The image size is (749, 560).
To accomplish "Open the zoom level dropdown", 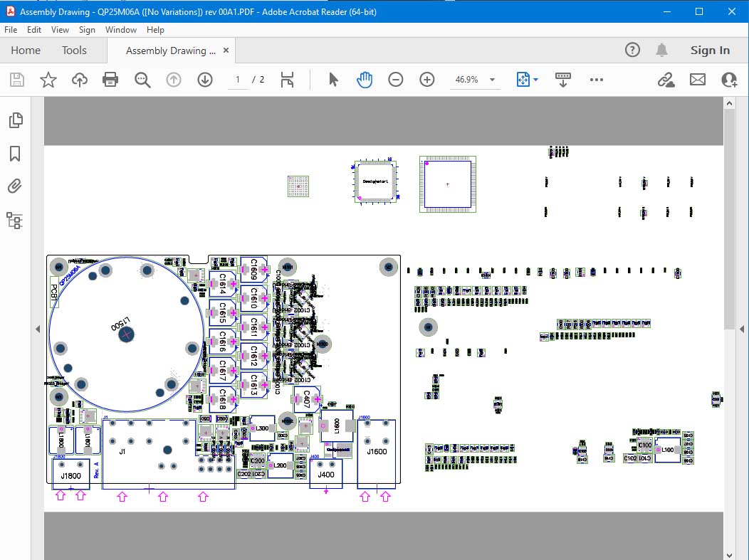I will (492, 80).
